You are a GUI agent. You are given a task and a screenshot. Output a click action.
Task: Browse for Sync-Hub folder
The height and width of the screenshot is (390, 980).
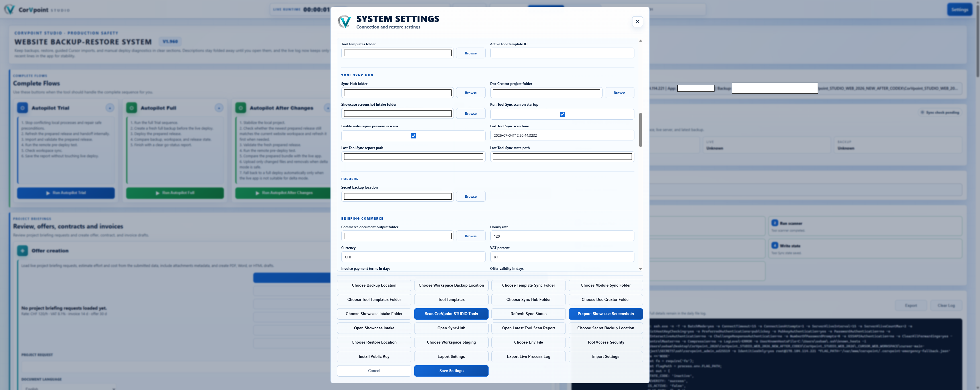[471, 93]
